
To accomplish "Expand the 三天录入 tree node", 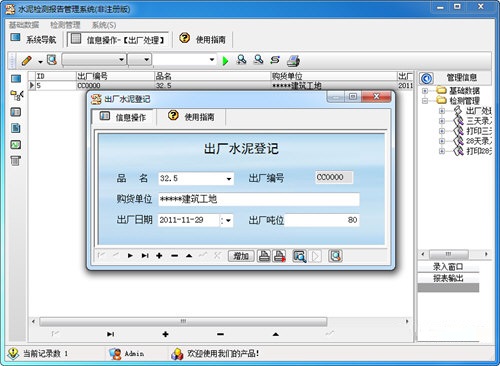I will [x=442, y=121].
